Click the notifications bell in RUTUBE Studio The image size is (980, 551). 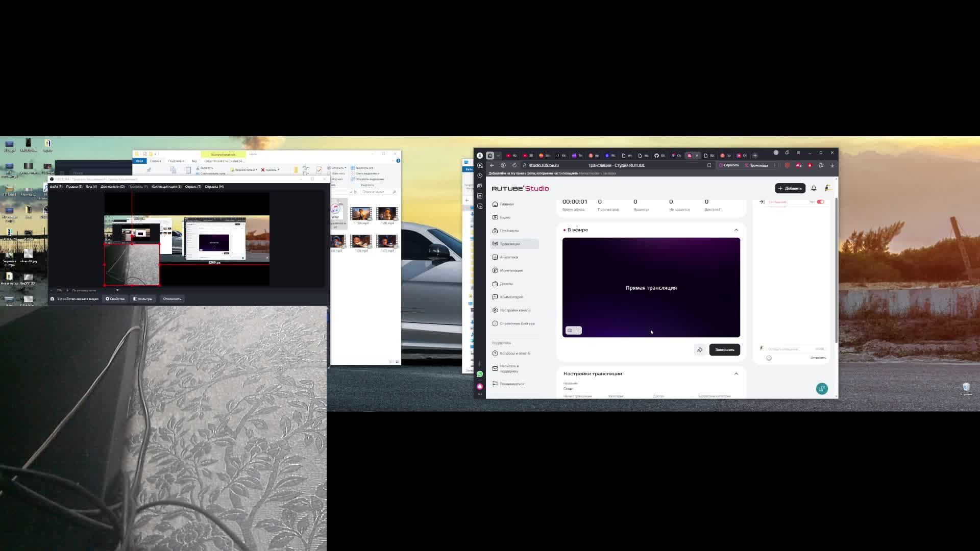pyautogui.click(x=814, y=188)
